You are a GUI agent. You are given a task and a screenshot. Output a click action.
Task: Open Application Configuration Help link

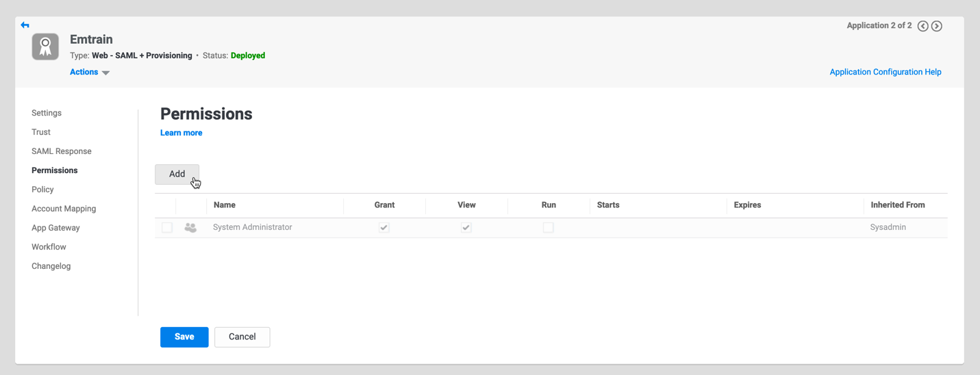[885, 72]
